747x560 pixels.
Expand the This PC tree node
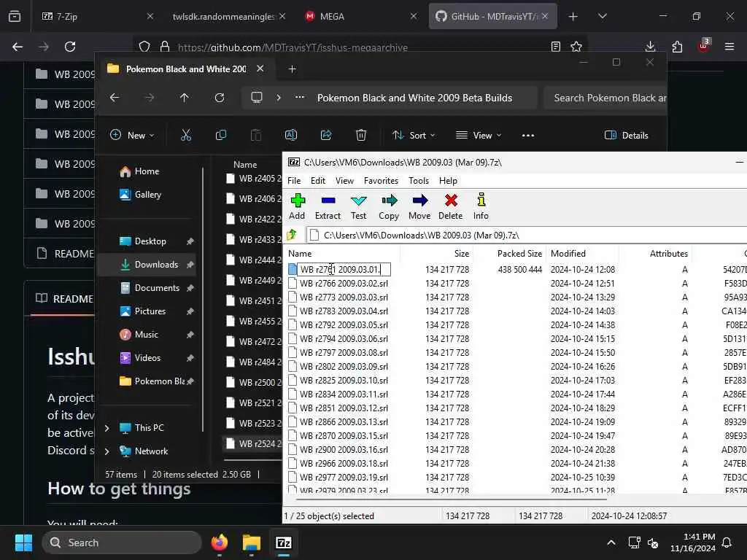(107, 427)
